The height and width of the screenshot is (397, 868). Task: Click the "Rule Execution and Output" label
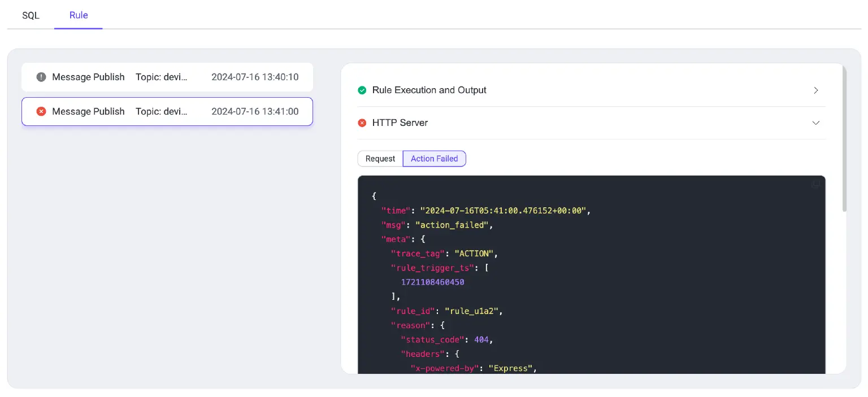(429, 90)
